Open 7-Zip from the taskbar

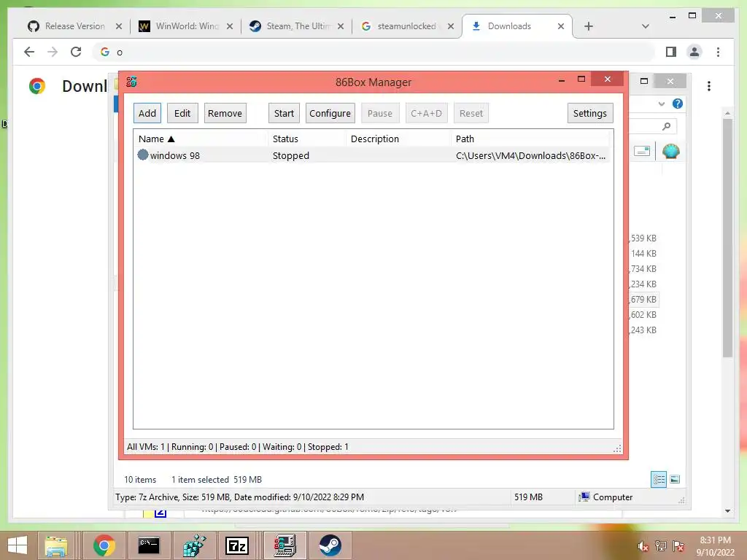237,545
